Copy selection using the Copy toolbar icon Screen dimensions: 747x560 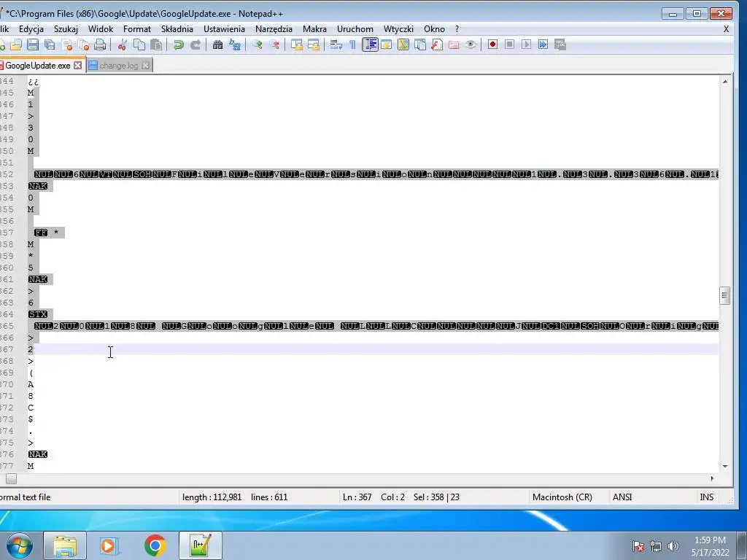point(139,44)
